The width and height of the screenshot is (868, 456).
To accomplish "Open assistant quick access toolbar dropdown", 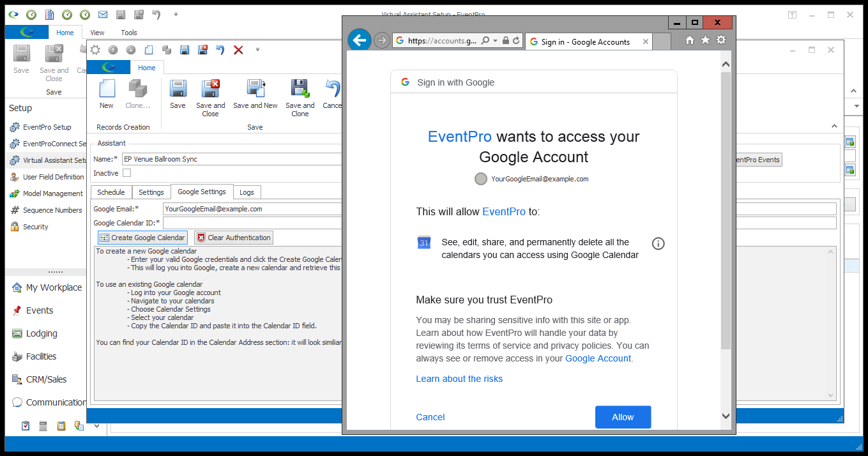I will [x=257, y=50].
